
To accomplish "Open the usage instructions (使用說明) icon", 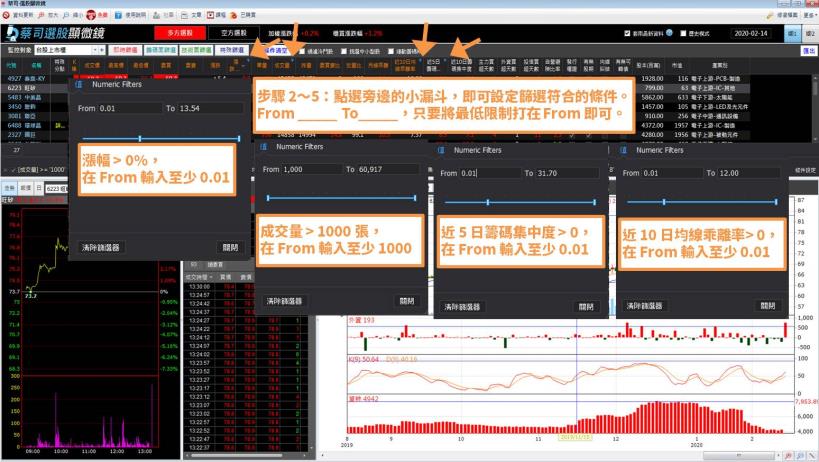I will point(118,15).
